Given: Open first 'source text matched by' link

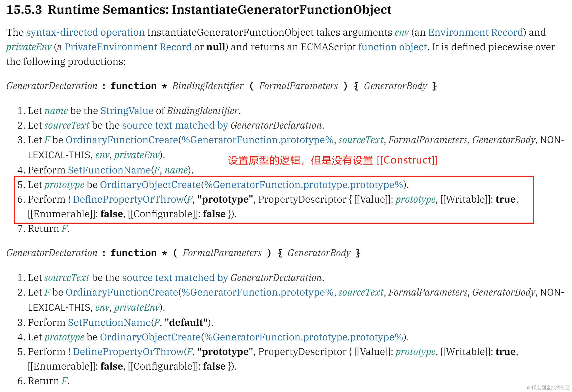Looking at the screenshot, I should coord(175,125).
